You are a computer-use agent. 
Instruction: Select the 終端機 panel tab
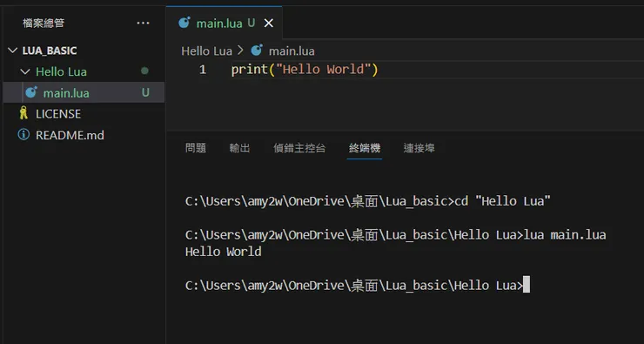pyautogui.click(x=365, y=148)
